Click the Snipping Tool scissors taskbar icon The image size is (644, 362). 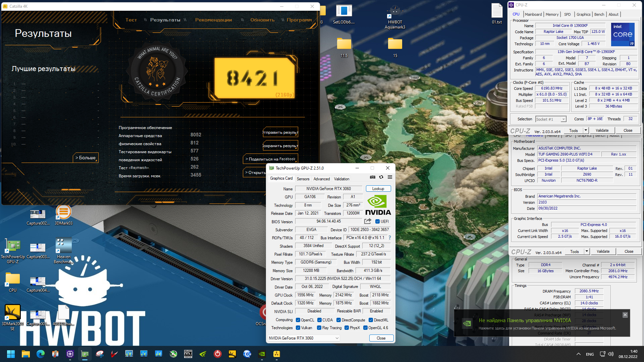pyautogui.click(x=100, y=354)
